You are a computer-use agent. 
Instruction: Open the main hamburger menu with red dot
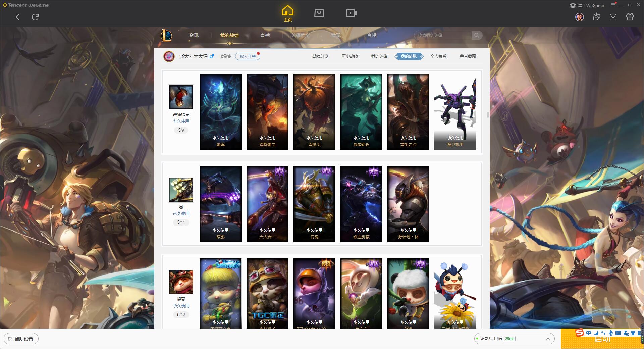613,5
